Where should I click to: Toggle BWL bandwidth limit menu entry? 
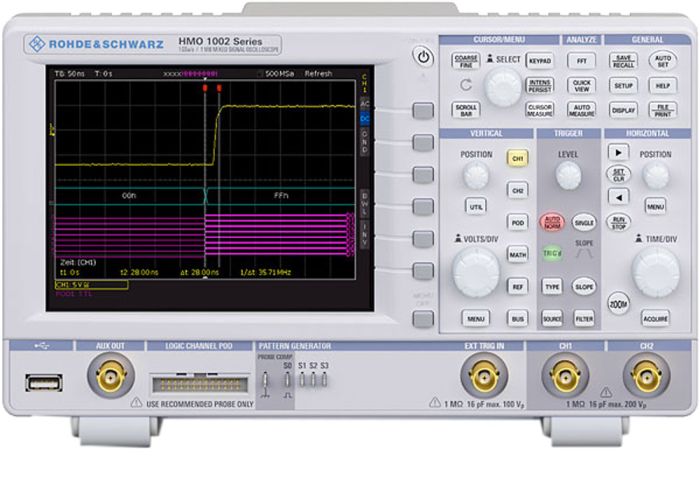point(365,204)
